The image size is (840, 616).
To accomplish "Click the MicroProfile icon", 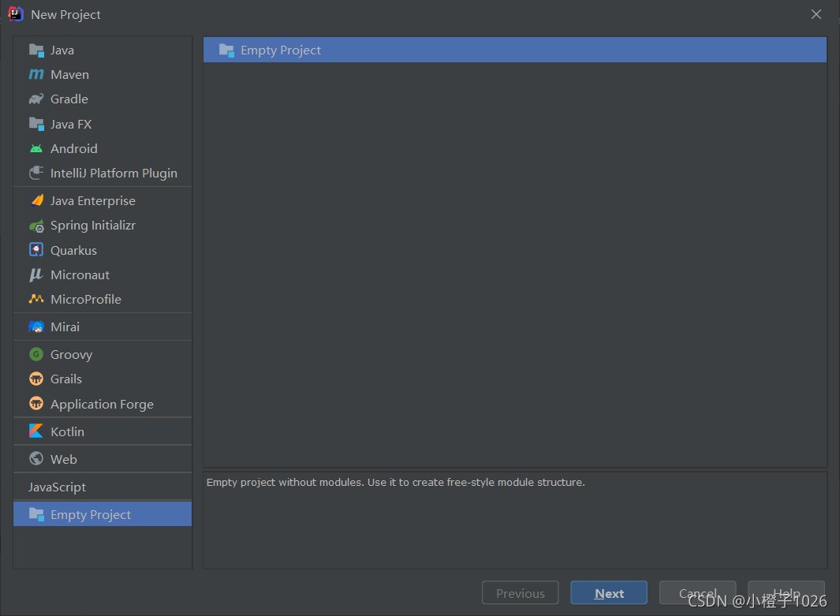I will tap(36, 299).
